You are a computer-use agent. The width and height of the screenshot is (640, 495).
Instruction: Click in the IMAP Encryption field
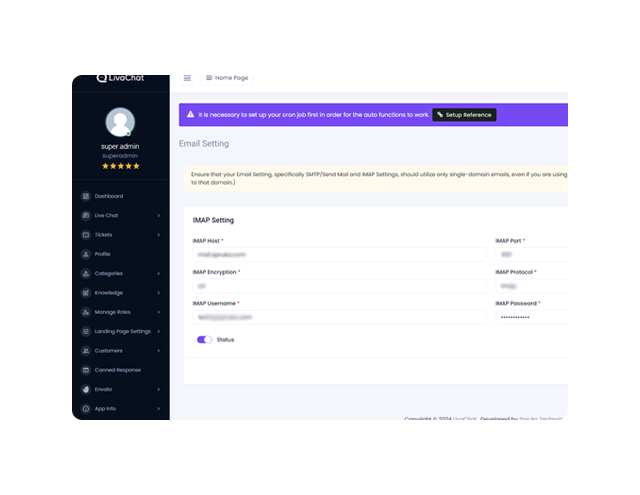click(x=339, y=286)
